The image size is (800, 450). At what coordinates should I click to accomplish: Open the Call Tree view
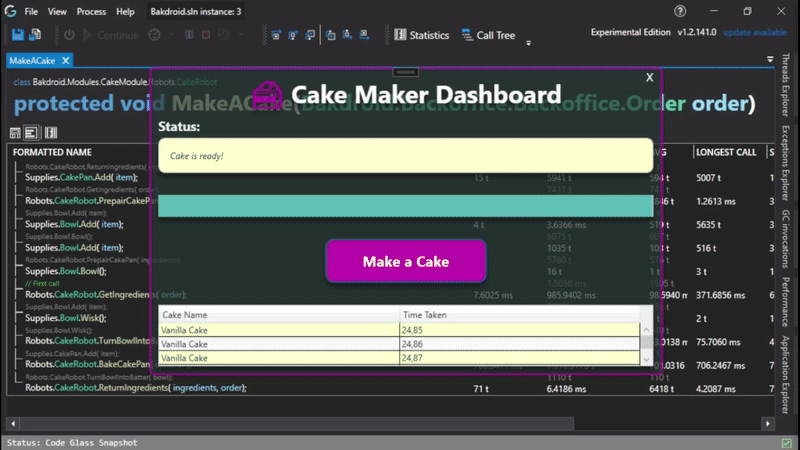[x=488, y=35]
